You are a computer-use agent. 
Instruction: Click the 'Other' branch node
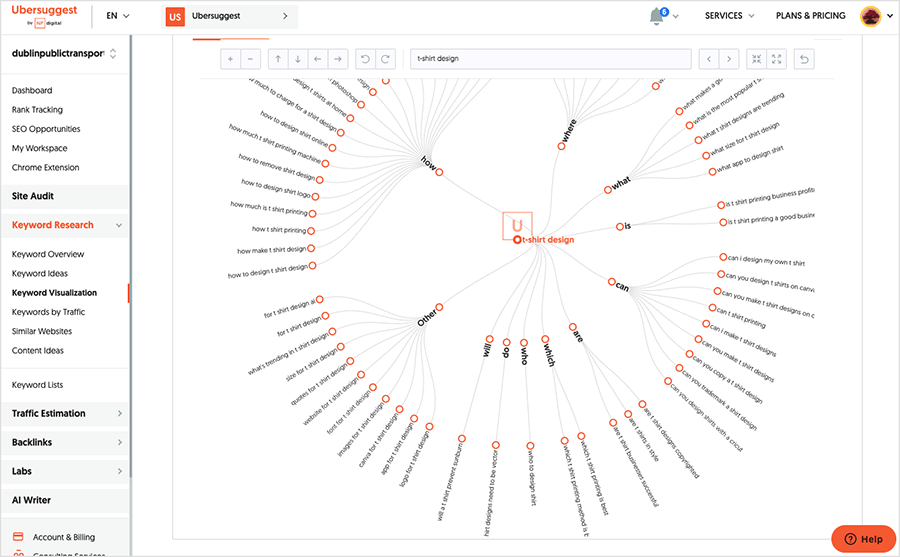pyautogui.click(x=439, y=307)
